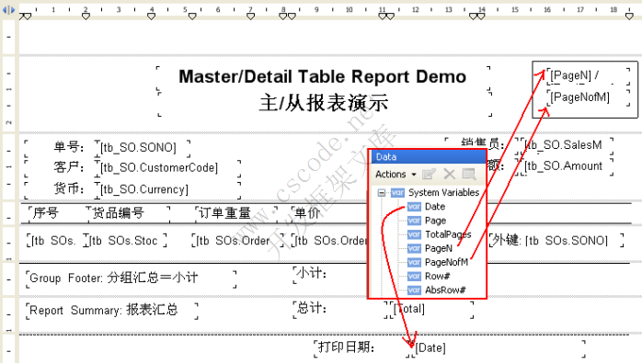Click the var icon beside AbsRow#
Screen dimensions: 642x364
[x=414, y=290]
